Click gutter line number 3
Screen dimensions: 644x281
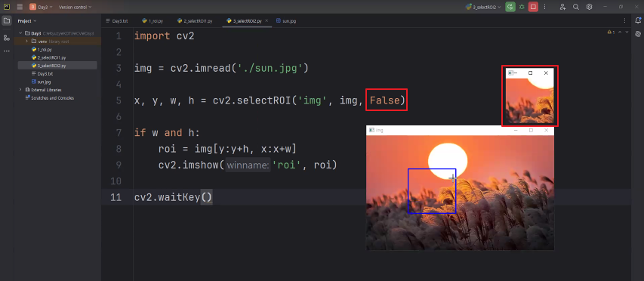click(x=119, y=68)
